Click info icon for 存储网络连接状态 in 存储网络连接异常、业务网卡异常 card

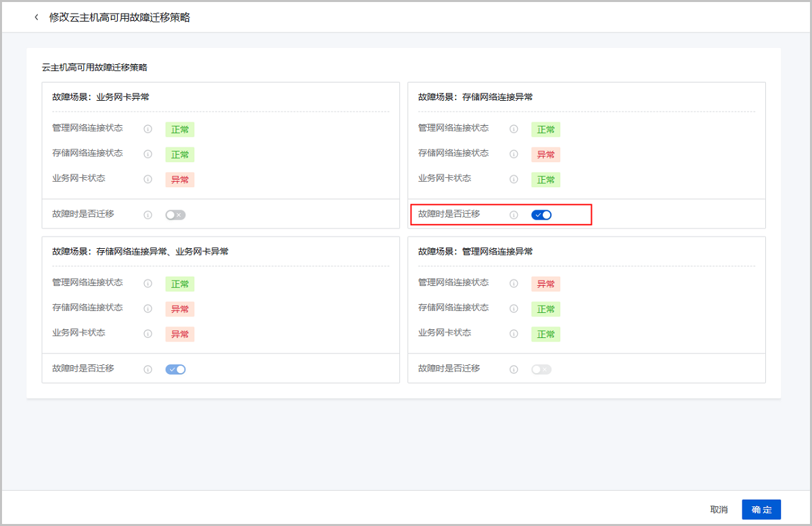[x=148, y=308]
